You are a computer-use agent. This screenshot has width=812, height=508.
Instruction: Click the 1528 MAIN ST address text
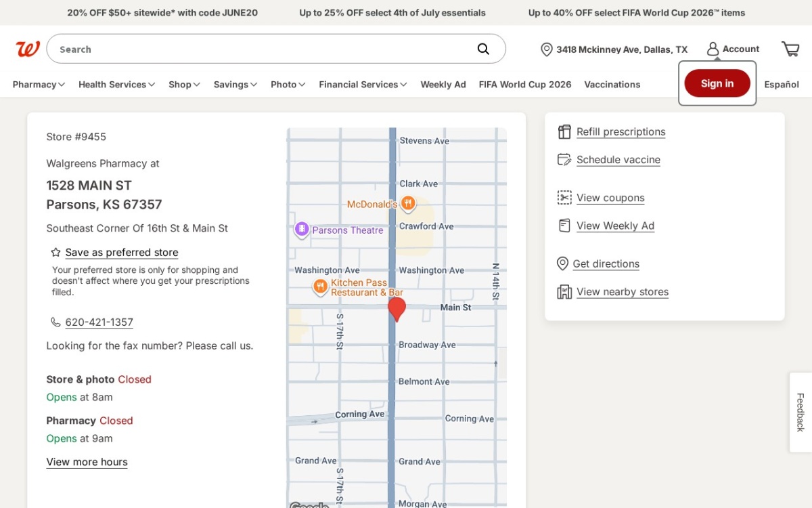tap(89, 186)
